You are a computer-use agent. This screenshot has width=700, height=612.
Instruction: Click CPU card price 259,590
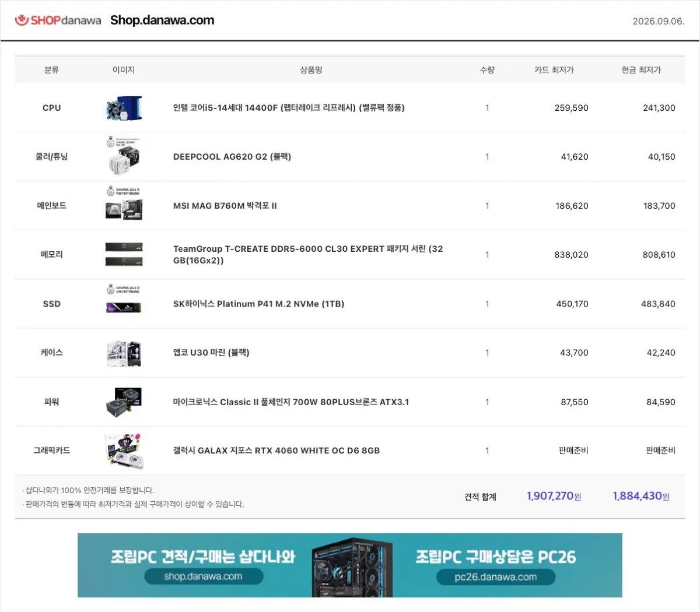tap(571, 108)
